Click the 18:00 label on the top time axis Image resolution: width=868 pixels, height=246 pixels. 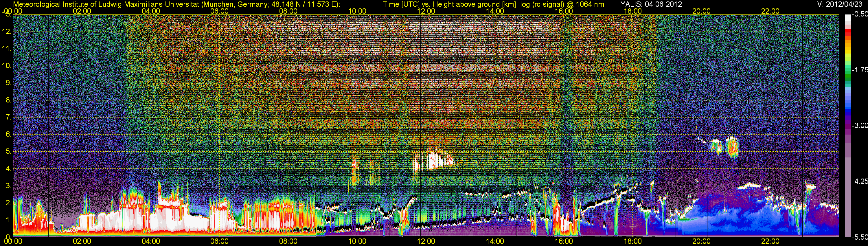632,11
